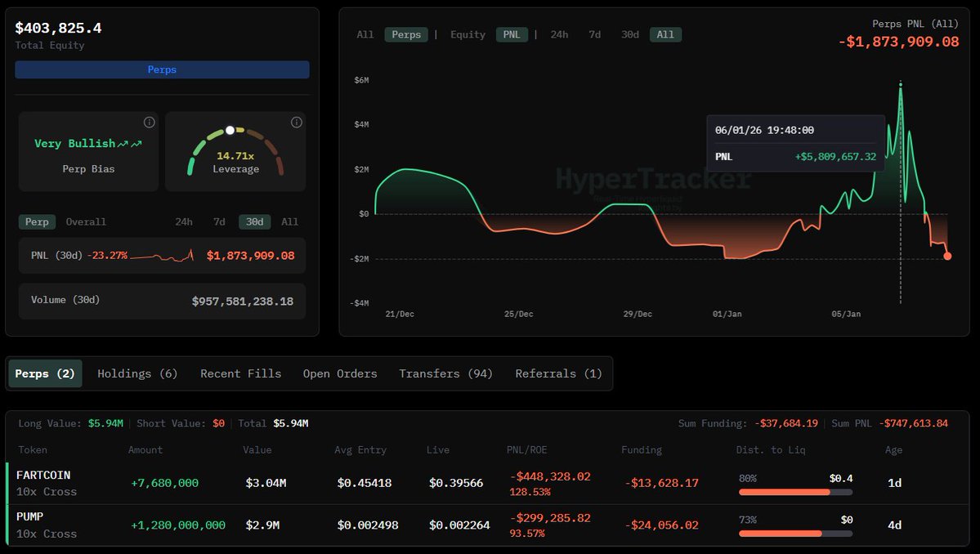
Task: Click the red endpoint marker on PNL chart
Action: (947, 256)
